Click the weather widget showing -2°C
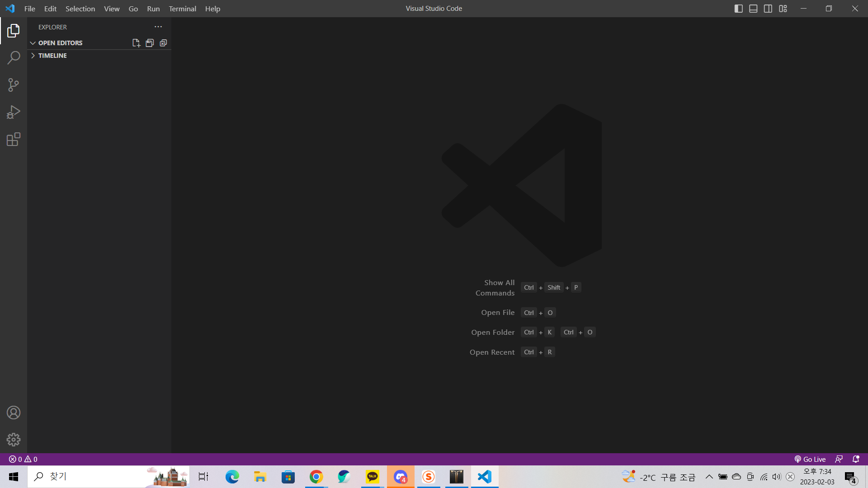 tap(658, 477)
